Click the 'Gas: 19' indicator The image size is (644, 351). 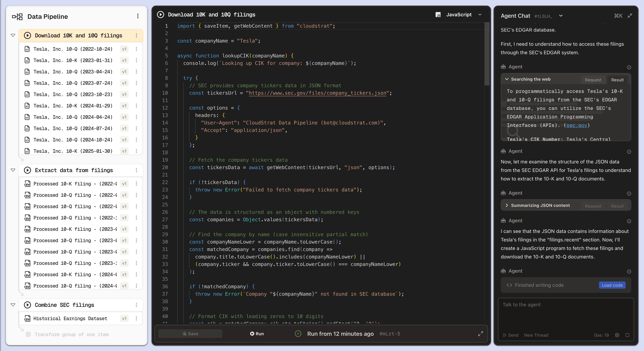(x=601, y=335)
